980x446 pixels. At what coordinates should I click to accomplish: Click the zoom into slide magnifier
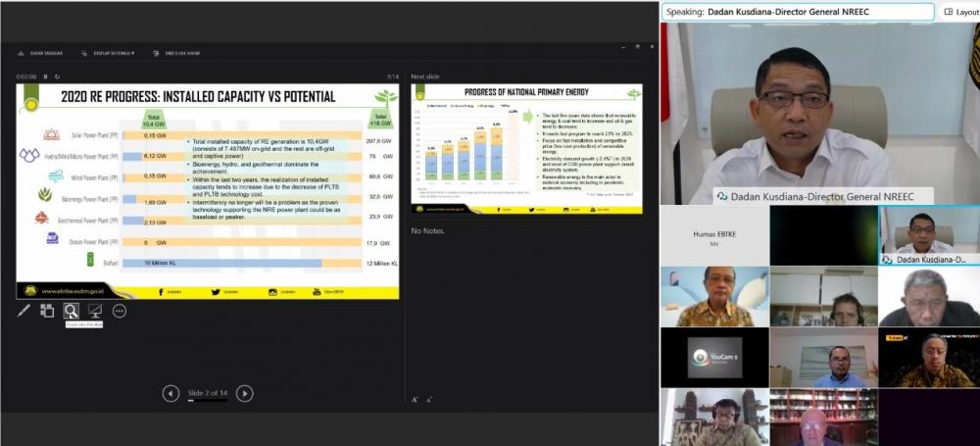pos(71,311)
